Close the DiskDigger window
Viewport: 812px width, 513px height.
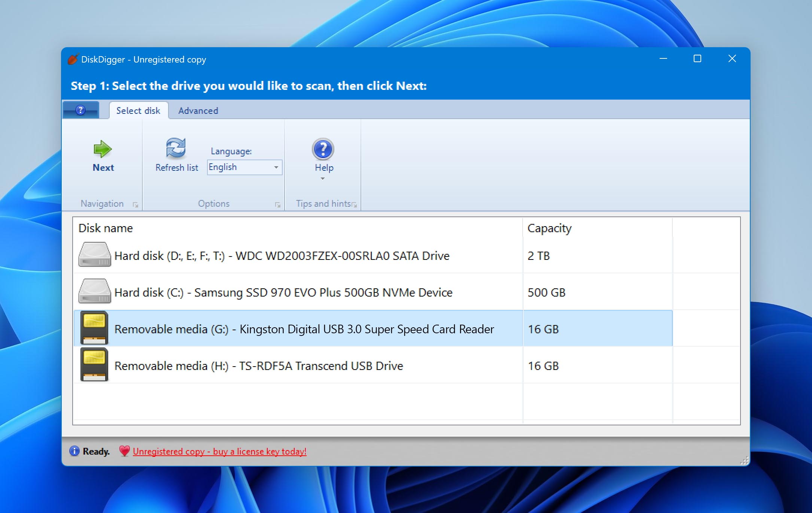pyautogui.click(x=732, y=59)
